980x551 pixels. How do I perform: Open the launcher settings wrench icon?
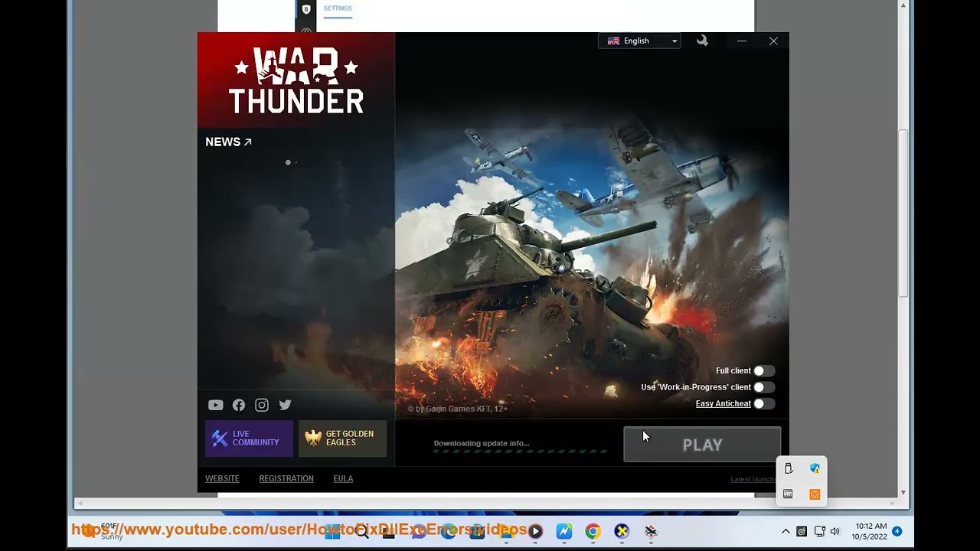[702, 41]
